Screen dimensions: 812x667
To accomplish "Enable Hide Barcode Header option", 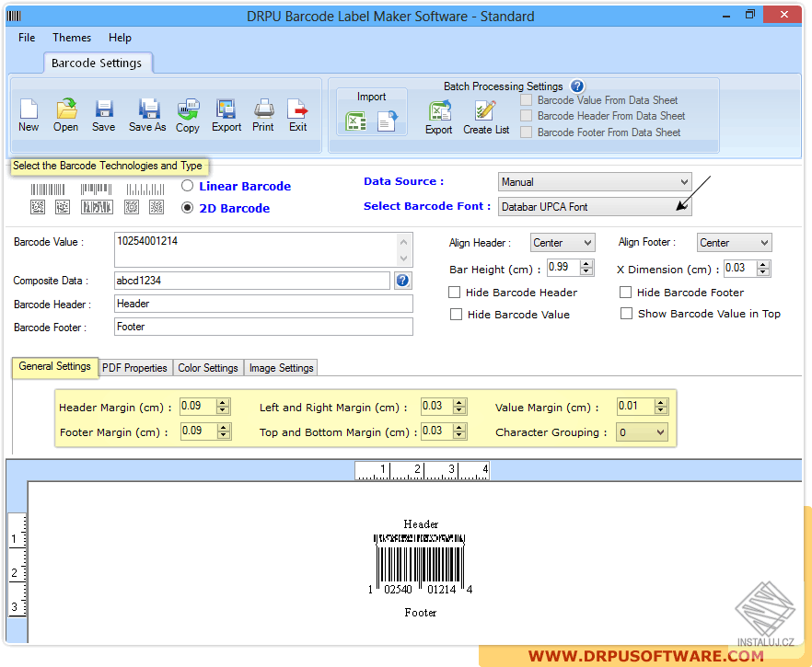I will (x=456, y=292).
